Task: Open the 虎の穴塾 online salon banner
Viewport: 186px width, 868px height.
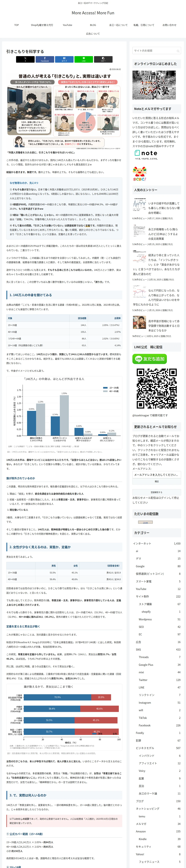Action: tap(149, 85)
